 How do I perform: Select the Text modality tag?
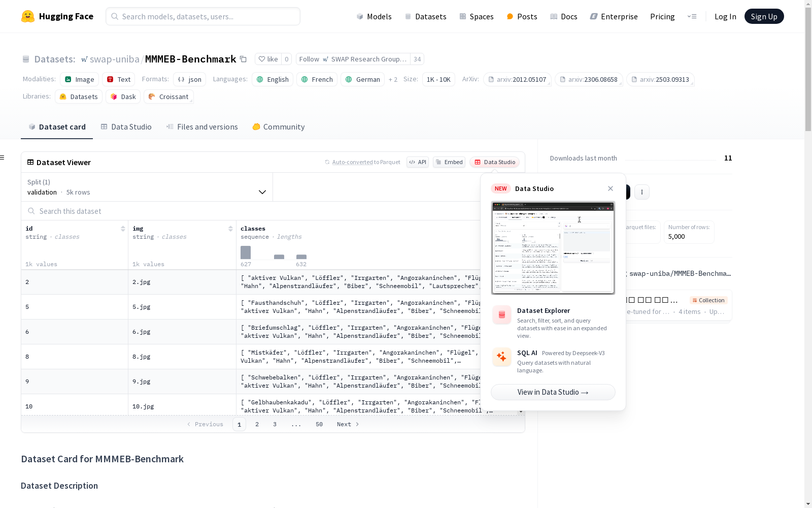pos(119,79)
